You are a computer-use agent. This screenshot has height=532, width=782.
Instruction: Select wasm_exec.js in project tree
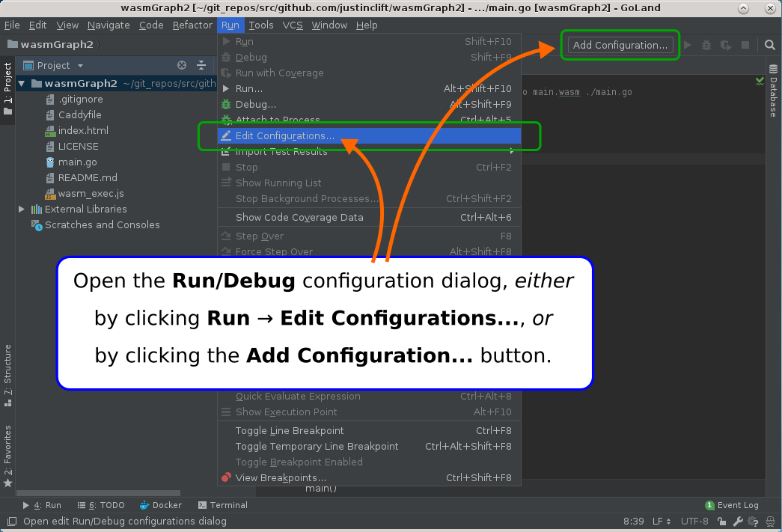click(91, 194)
